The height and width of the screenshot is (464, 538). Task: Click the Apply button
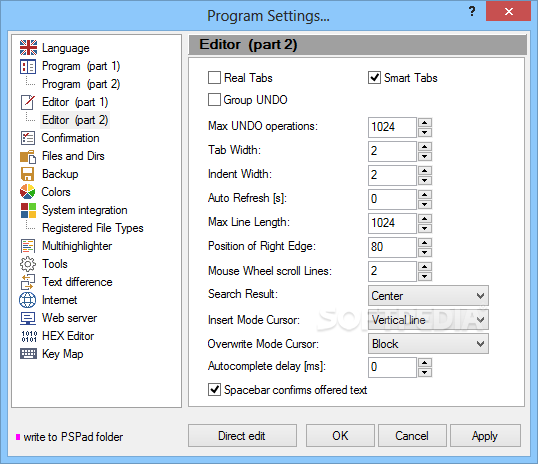click(485, 436)
